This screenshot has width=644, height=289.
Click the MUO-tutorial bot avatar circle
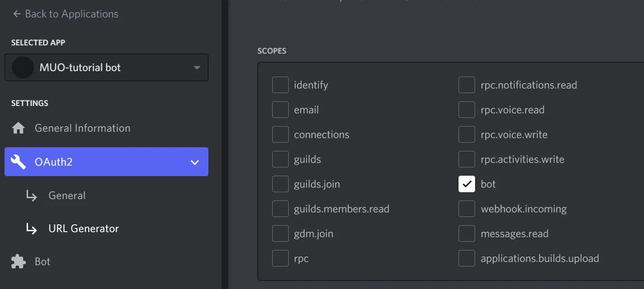coord(22,67)
